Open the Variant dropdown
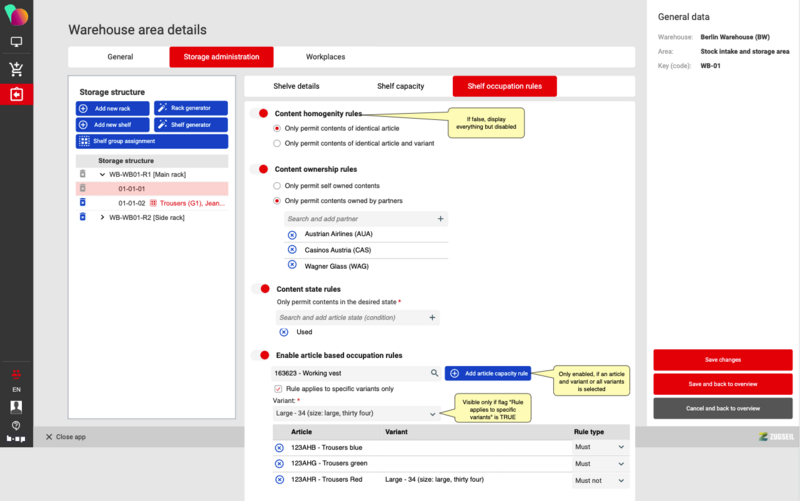Screen dimensions: 800x501 [357, 413]
